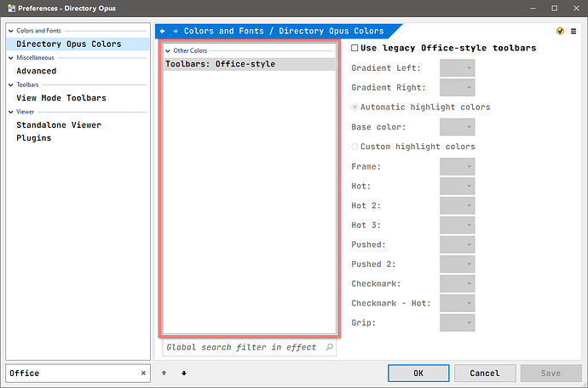This screenshot has width=588, height=388.
Task: Click the magnifier icon in the filter box
Action: click(x=329, y=347)
